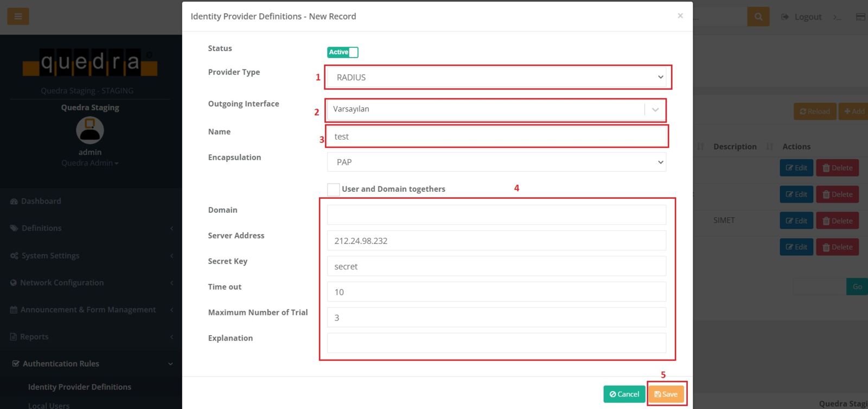The width and height of the screenshot is (868, 409).
Task: Check User and Domain togethers checkbox
Action: [x=334, y=189]
